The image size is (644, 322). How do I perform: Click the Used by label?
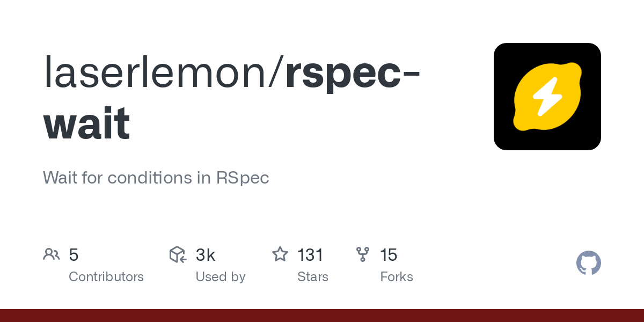[221, 277]
